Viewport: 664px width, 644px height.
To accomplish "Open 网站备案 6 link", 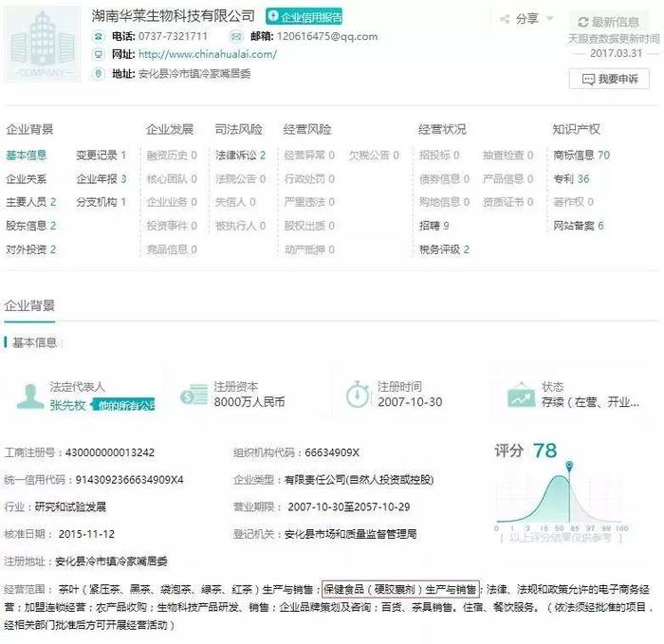I will tap(579, 226).
